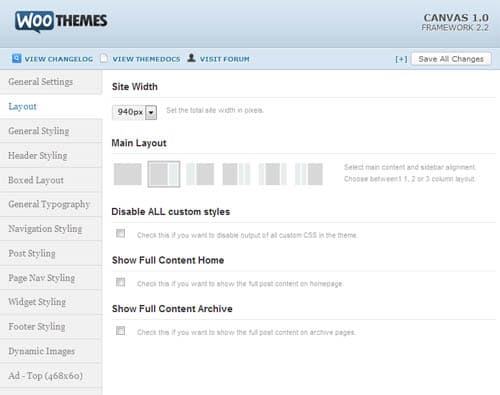Click the Save All Changes button
The height and width of the screenshot is (395, 500).
pos(451,59)
